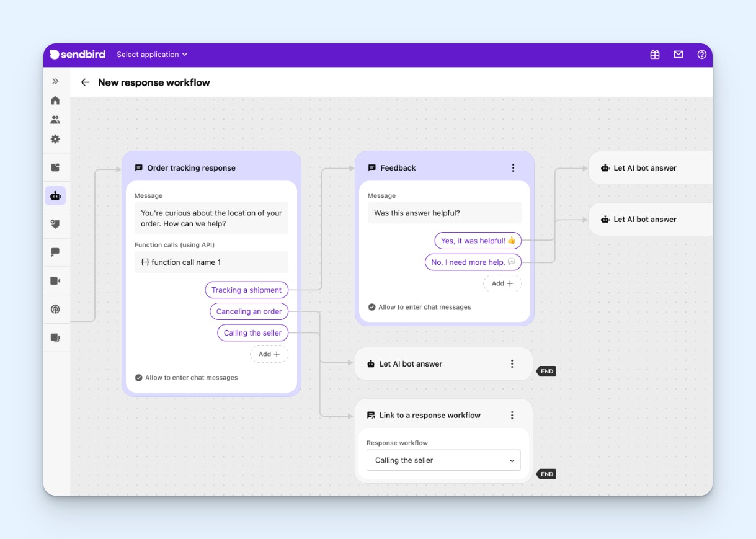Open the mail icon in top bar

(x=678, y=55)
